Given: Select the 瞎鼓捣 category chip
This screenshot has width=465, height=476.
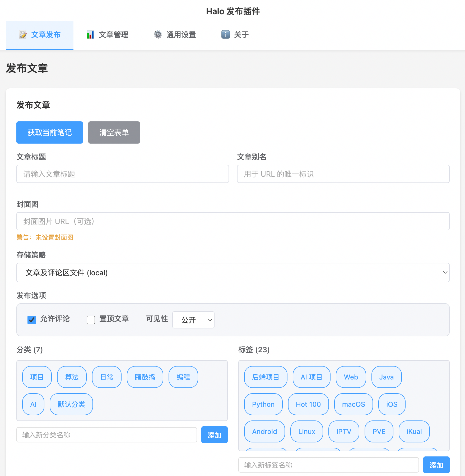Looking at the screenshot, I should pos(145,377).
